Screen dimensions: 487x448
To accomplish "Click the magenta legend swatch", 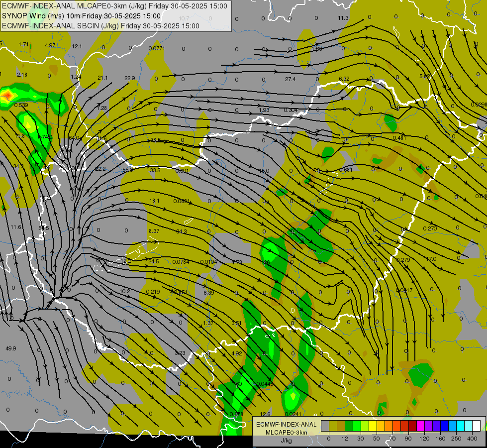I will (420, 426).
